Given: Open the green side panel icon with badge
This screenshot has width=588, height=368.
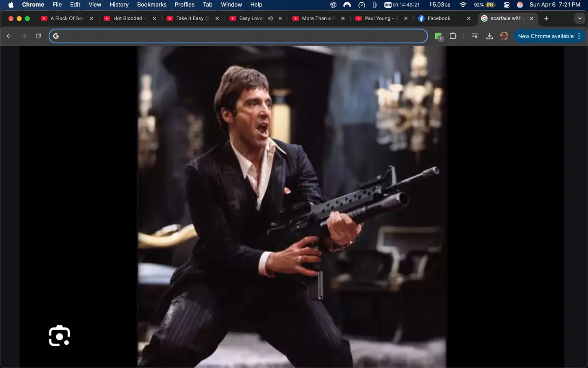Looking at the screenshot, I should point(438,36).
